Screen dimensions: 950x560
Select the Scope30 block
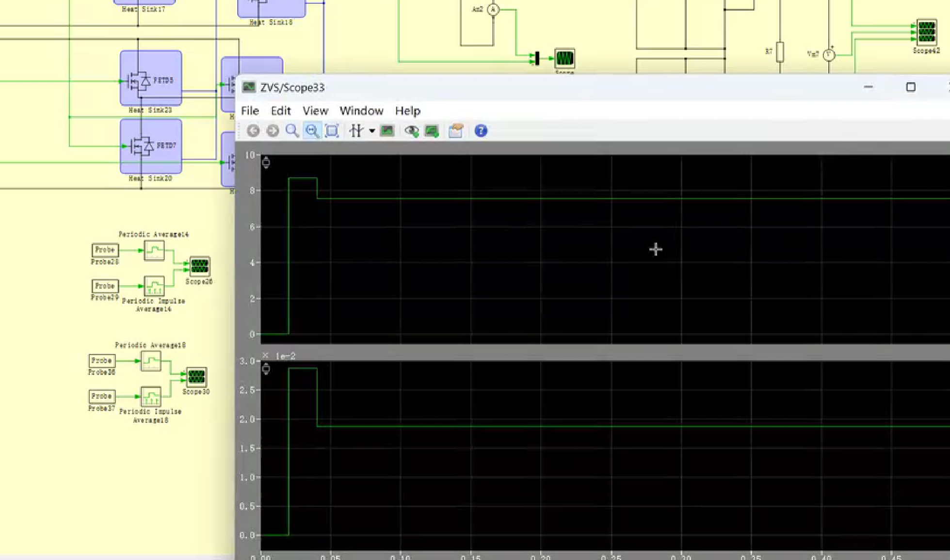[196, 377]
